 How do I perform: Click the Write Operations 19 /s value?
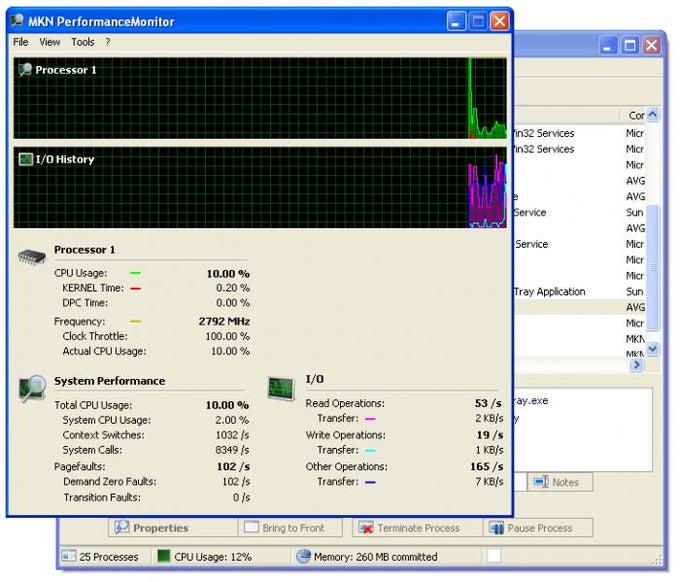[x=490, y=435]
